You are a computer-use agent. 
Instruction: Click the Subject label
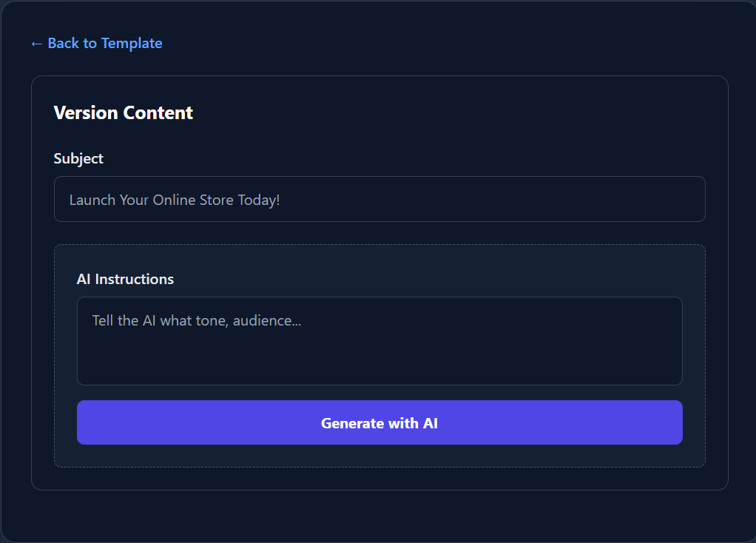78,159
